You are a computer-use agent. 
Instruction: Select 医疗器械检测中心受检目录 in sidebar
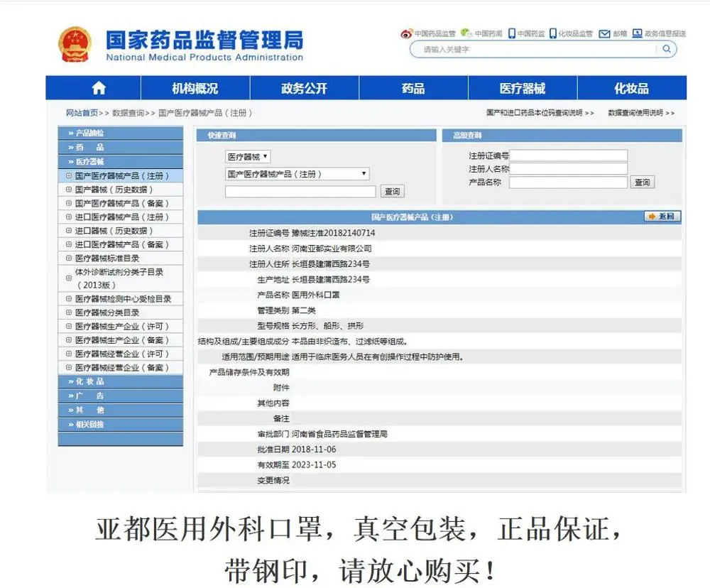click(x=121, y=299)
